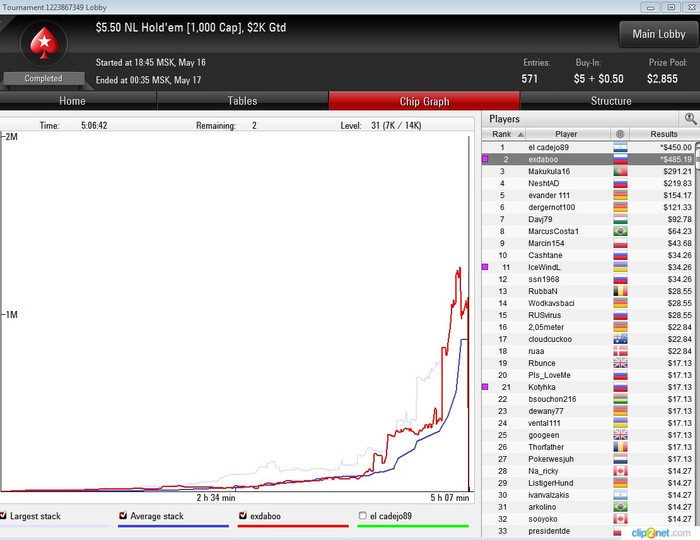The height and width of the screenshot is (540, 700).
Task: Click the Brazil flag beside arkolino
Action: coord(621,507)
